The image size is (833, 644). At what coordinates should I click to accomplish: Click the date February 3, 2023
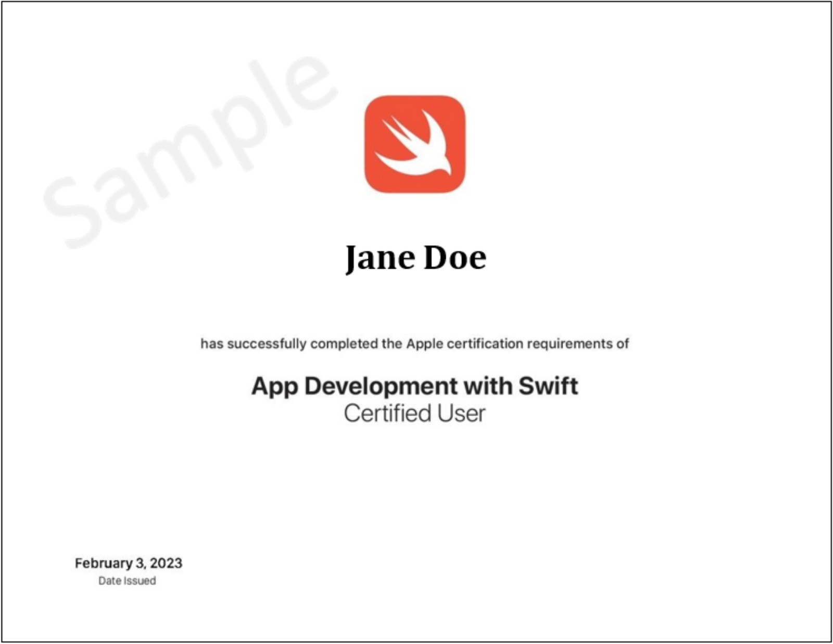(129, 563)
